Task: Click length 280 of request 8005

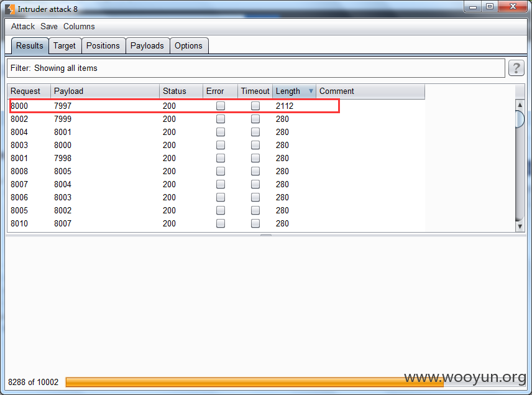Action: point(282,211)
